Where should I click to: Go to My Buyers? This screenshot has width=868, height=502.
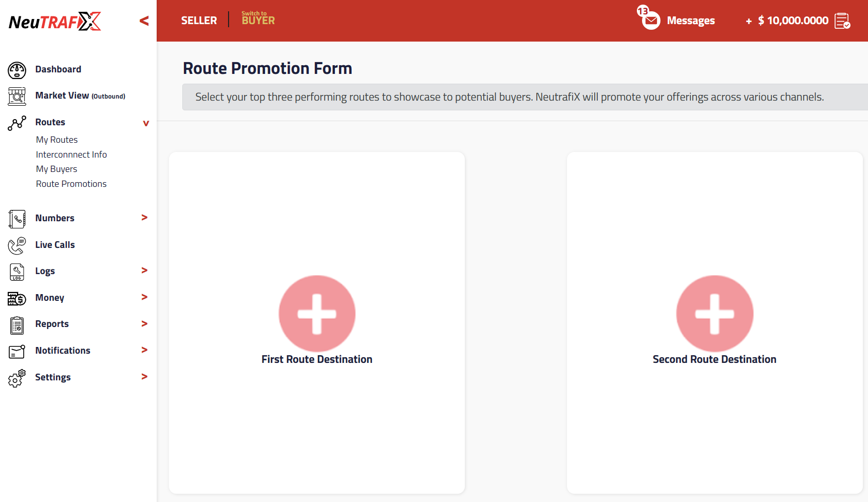point(56,169)
